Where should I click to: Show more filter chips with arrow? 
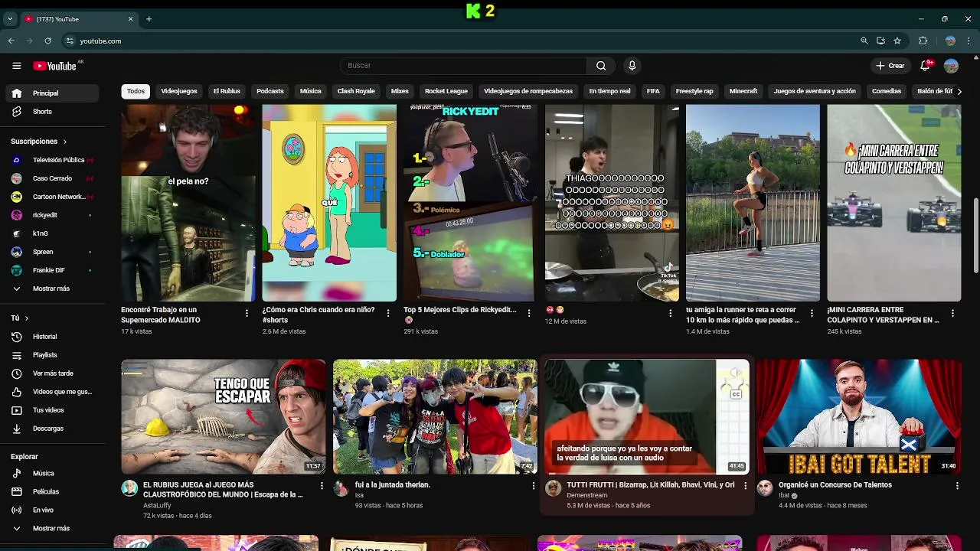(x=959, y=91)
